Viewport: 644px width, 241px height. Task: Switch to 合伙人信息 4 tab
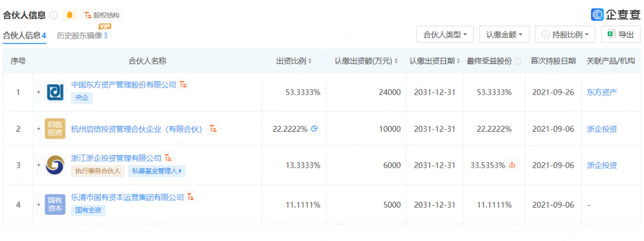pyautogui.click(x=24, y=35)
